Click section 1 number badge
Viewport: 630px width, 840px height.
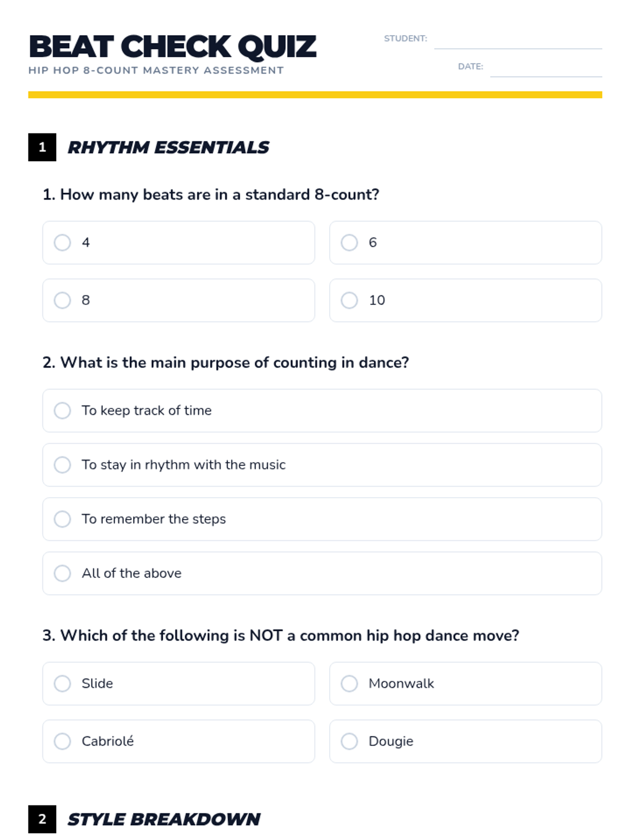(42, 148)
